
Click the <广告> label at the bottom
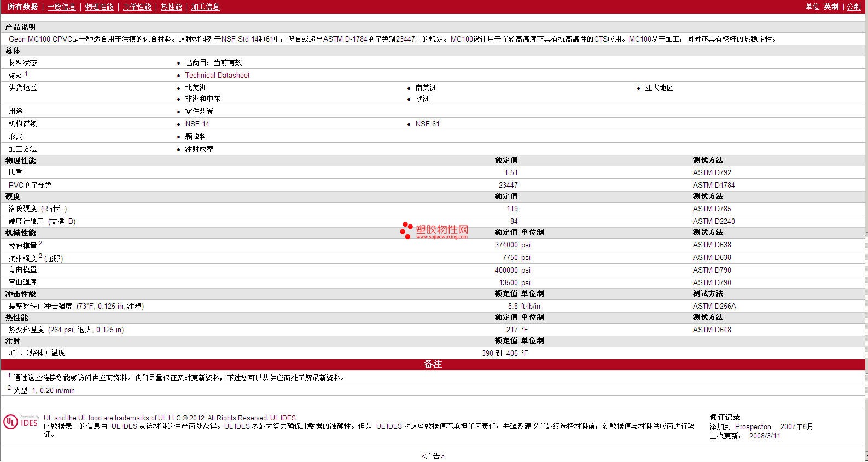click(433, 456)
